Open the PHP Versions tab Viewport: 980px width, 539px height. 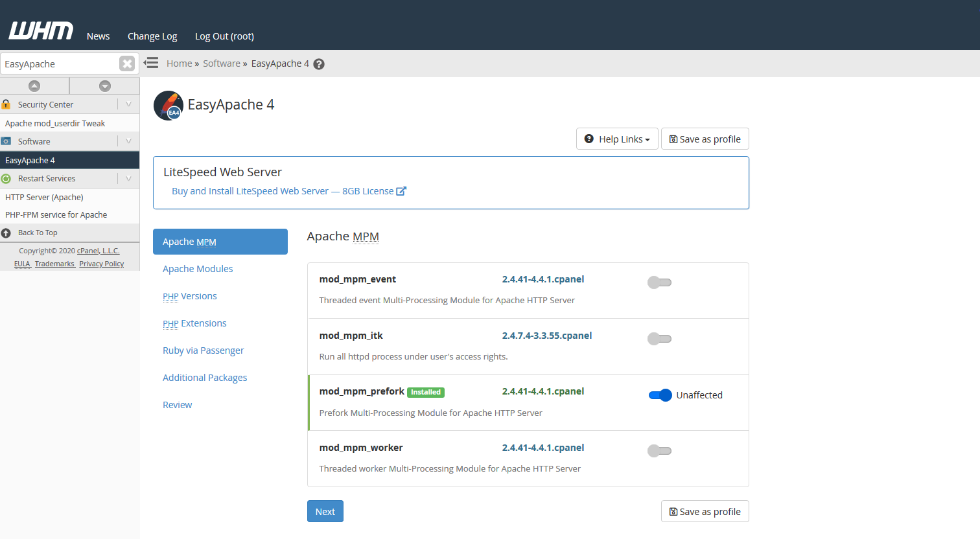tap(190, 296)
